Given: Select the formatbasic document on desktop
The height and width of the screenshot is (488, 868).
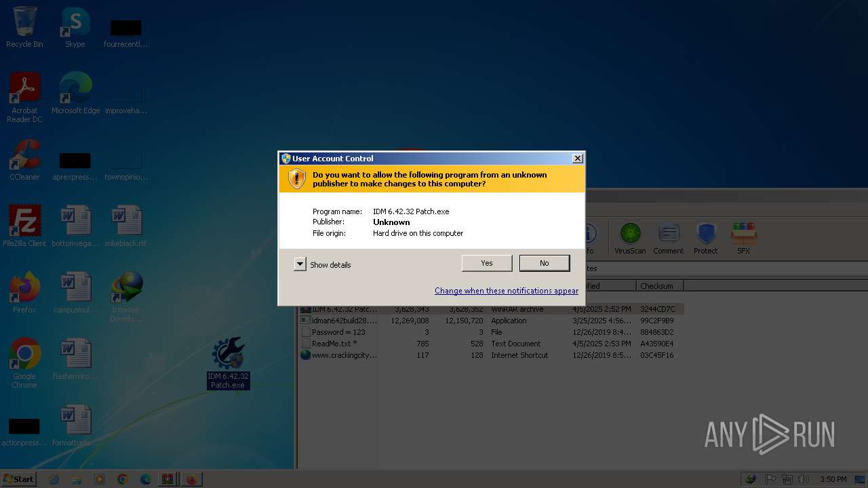Looking at the screenshot, I should coord(75,426).
